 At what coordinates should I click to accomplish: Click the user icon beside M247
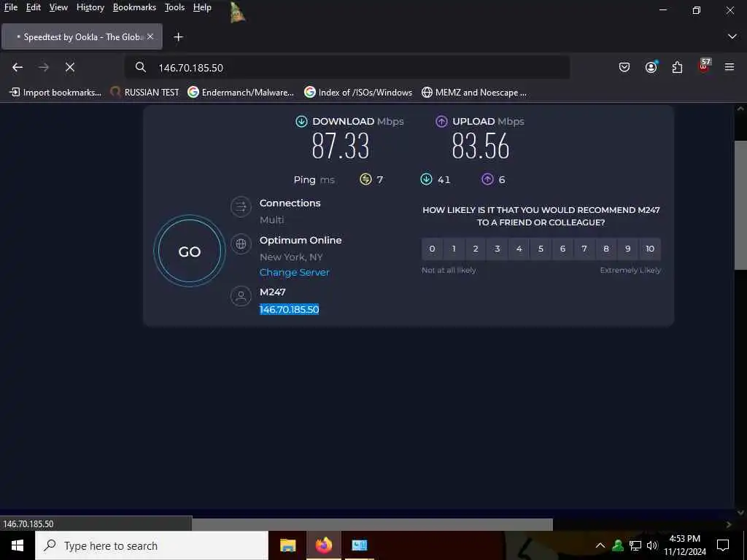pos(241,296)
